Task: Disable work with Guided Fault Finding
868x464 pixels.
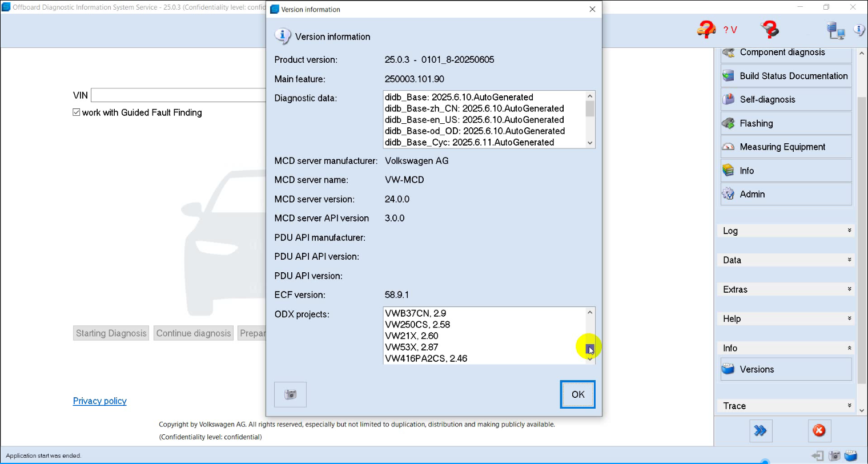Action: [76, 112]
